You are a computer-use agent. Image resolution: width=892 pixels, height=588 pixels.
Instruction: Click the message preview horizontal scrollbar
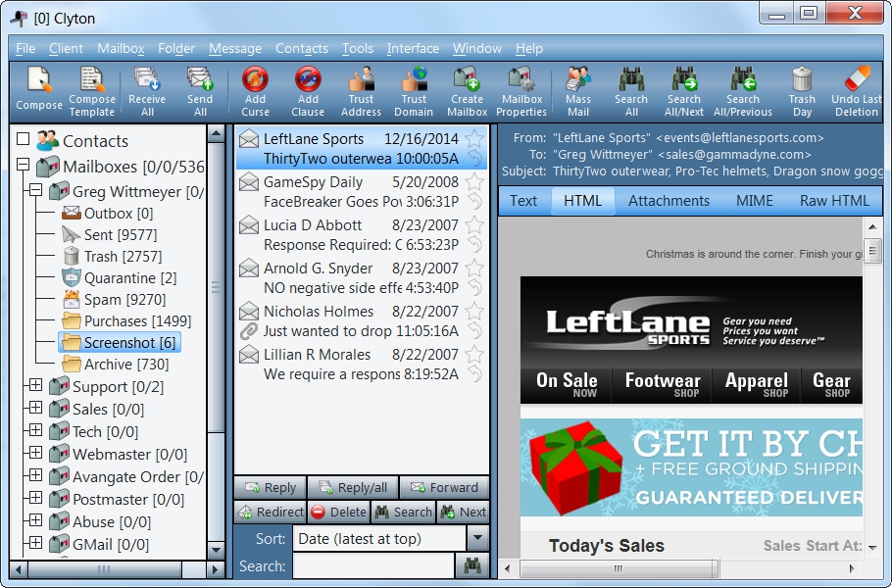[x=619, y=568]
